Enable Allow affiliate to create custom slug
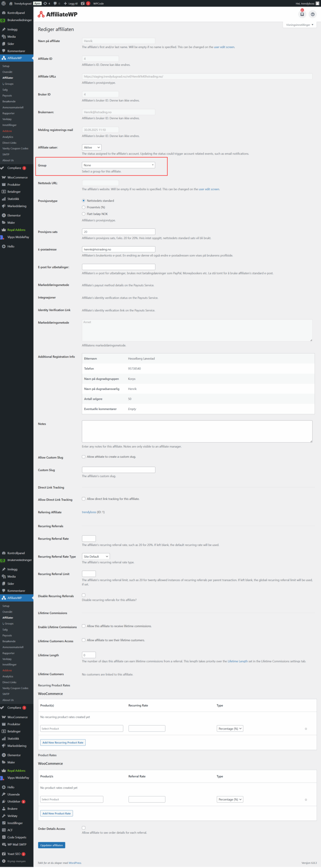Screen dimensions: 321x868 pos(84,457)
